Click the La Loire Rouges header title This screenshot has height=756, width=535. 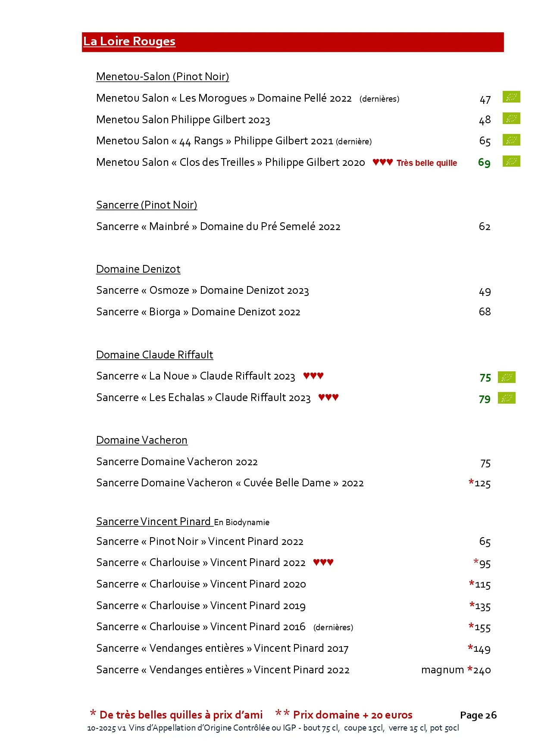(129, 41)
